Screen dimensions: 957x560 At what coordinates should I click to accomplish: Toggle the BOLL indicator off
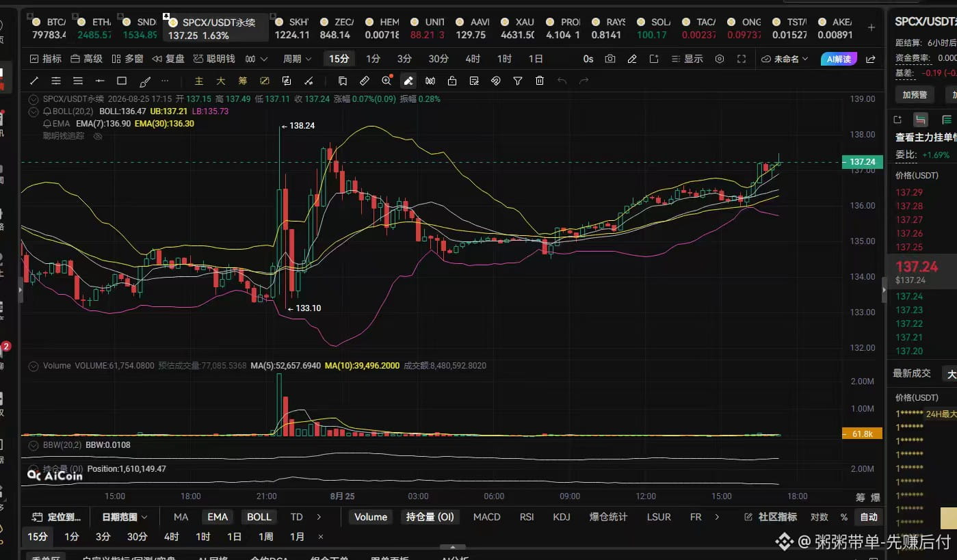pos(259,517)
